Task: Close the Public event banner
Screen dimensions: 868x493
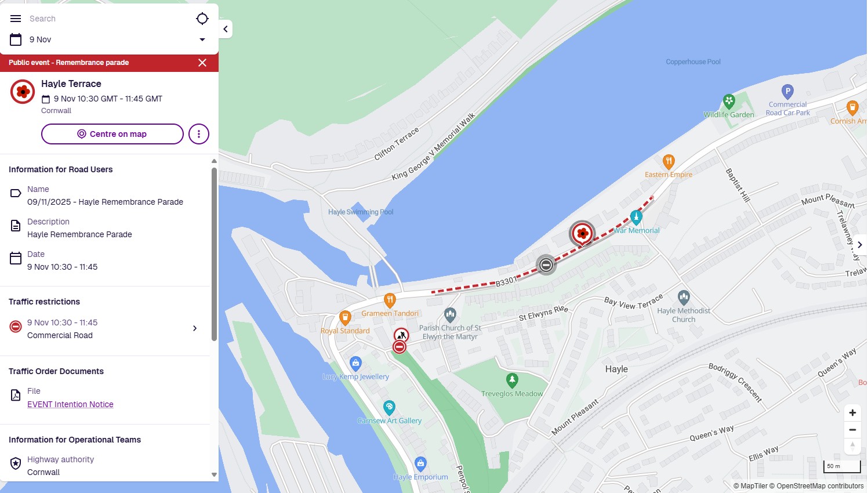Action: click(x=202, y=63)
